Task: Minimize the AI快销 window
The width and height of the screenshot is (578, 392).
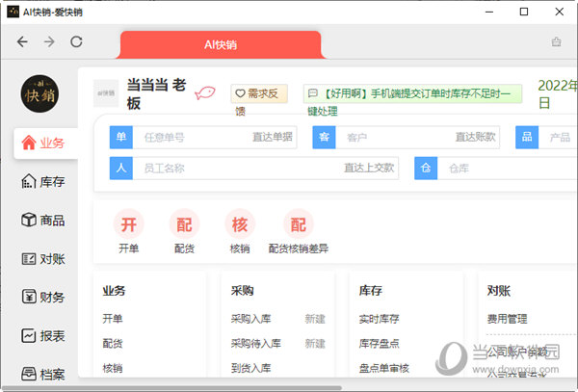Action: (489, 12)
